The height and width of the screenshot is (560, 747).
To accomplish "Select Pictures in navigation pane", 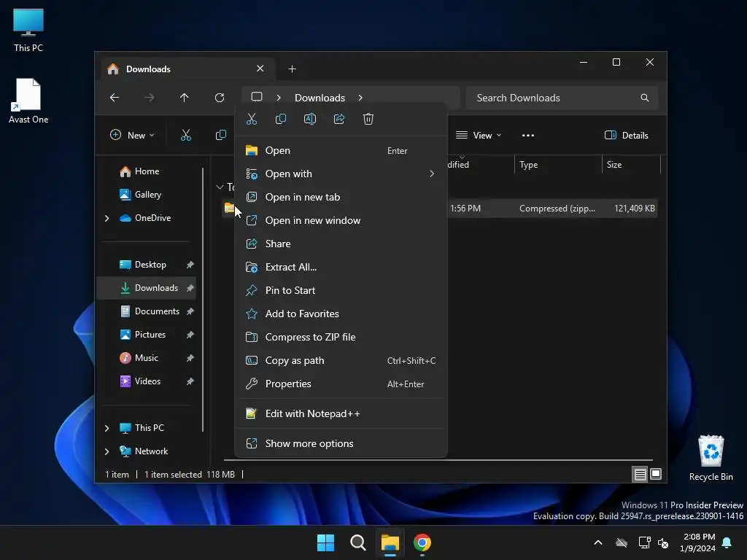I will pos(150,335).
